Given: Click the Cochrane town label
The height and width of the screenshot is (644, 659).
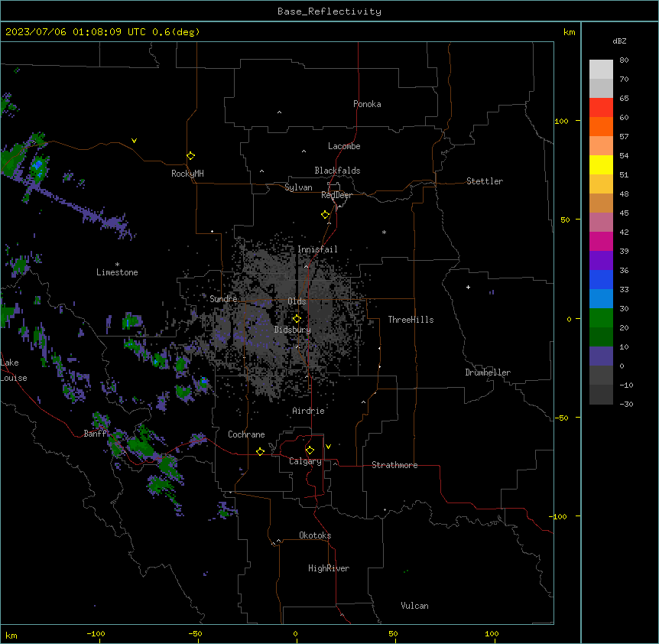Looking at the screenshot, I should [x=246, y=434].
